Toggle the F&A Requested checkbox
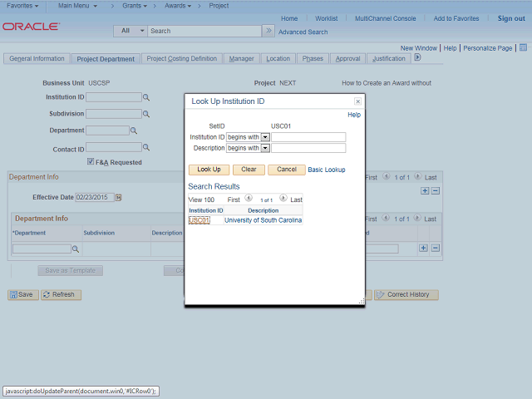532x399 pixels. click(91, 162)
